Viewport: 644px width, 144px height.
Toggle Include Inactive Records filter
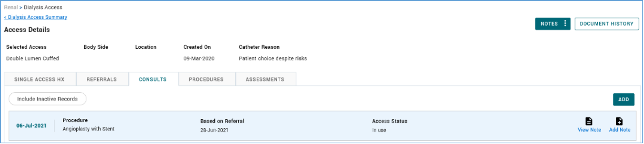click(x=48, y=99)
